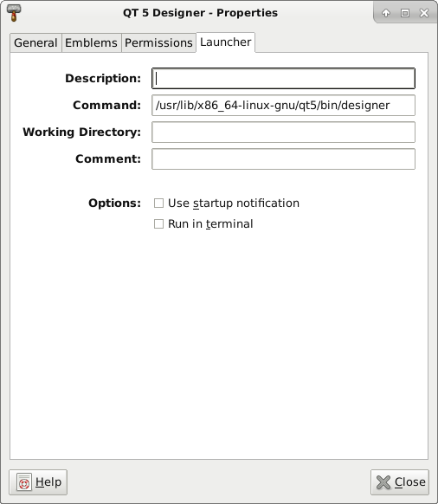Click inside the Comment field
This screenshot has width=438, height=504.
click(283, 158)
